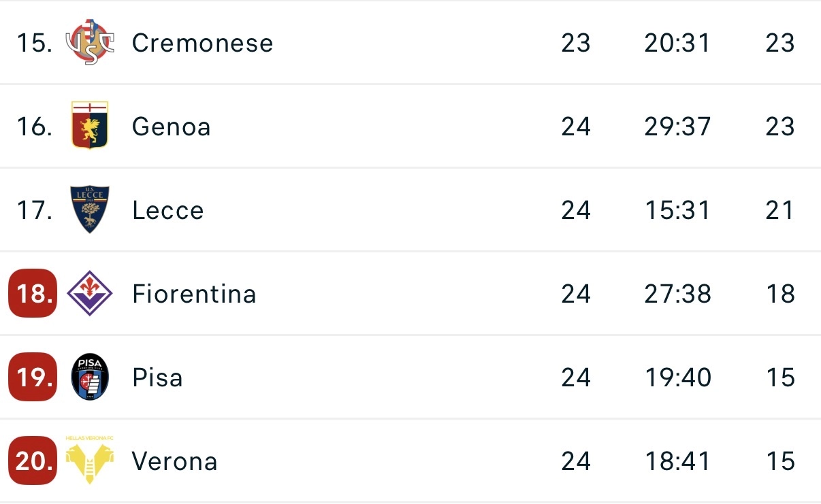Open the Genoa team name link

click(171, 127)
